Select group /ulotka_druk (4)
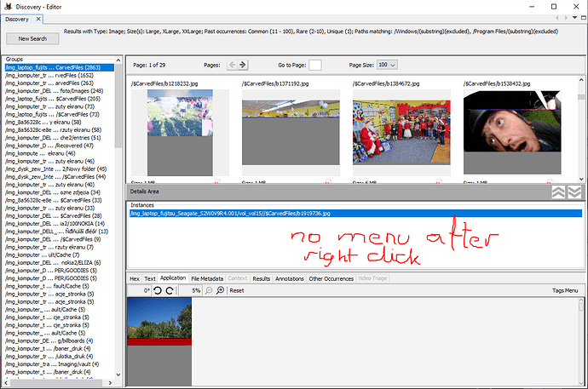The width and height of the screenshot is (588, 389). pyautogui.click(x=60, y=357)
